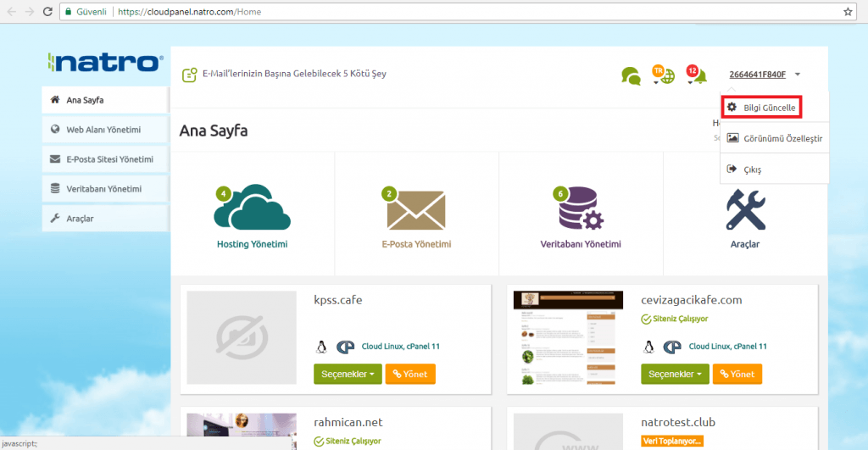Open E-Posta Sitesi Yönetimi in sidebar

(x=105, y=158)
